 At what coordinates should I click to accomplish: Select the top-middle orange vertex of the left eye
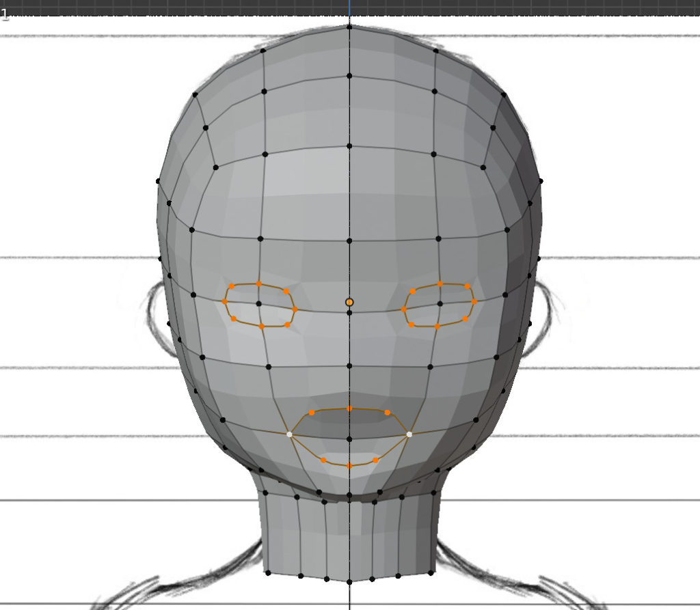pos(258,283)
